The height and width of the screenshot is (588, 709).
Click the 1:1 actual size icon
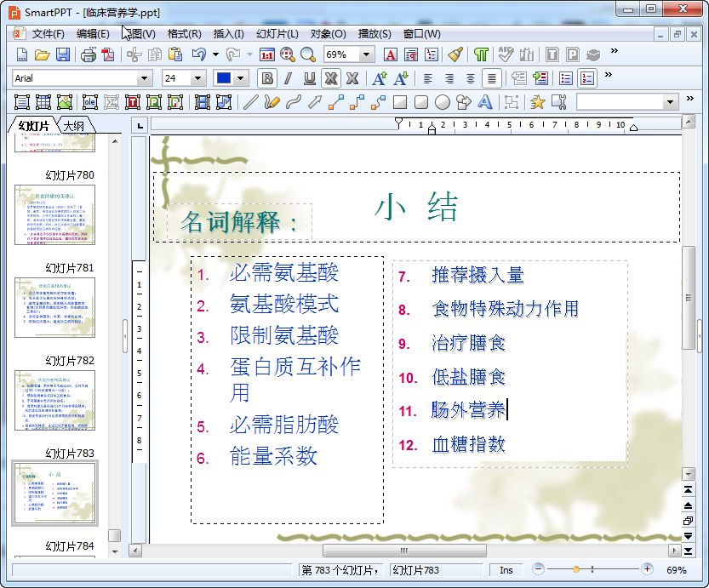click(266, 54)
